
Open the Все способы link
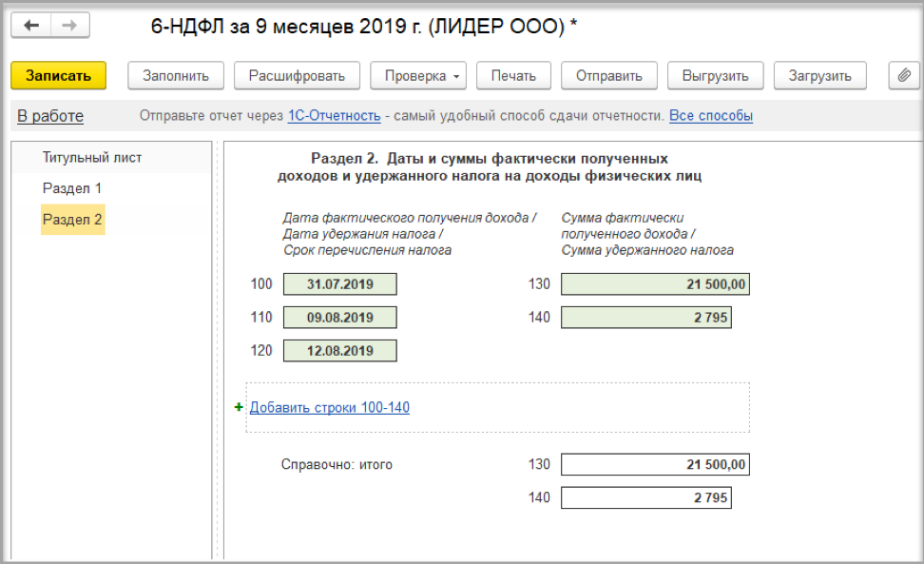[x=711, y=115]
